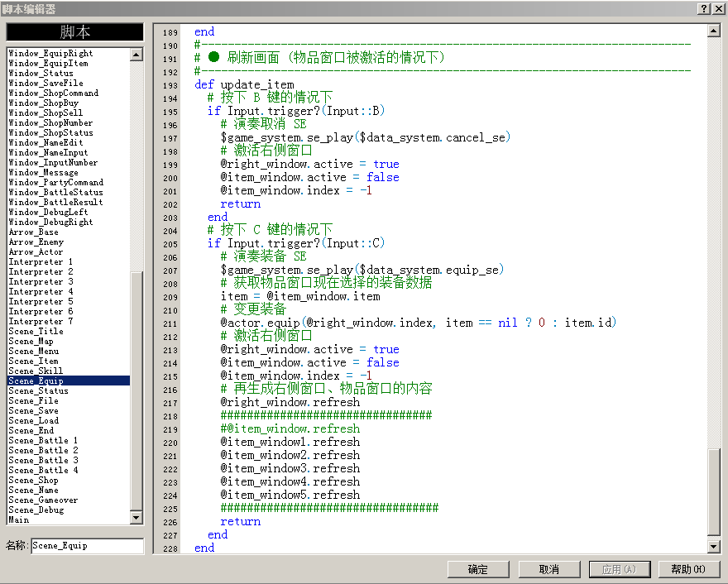Click the script name input field

pyautogui.click(x=88, y=546)
